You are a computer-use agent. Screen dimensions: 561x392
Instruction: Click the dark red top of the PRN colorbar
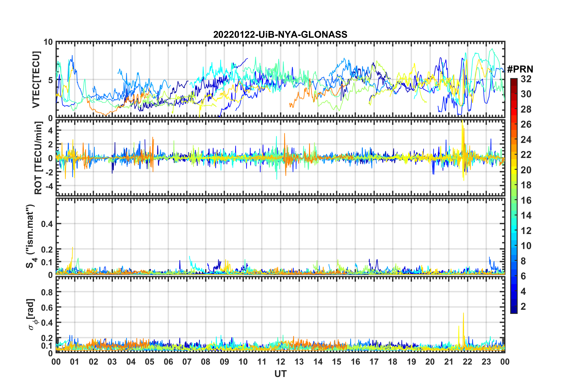[514, 82]
